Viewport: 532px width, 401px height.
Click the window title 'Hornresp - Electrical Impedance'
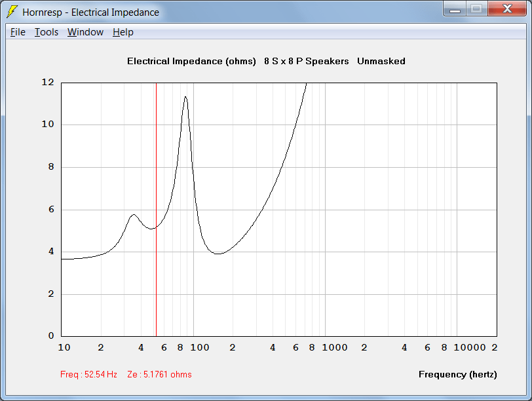coord(90,12)
